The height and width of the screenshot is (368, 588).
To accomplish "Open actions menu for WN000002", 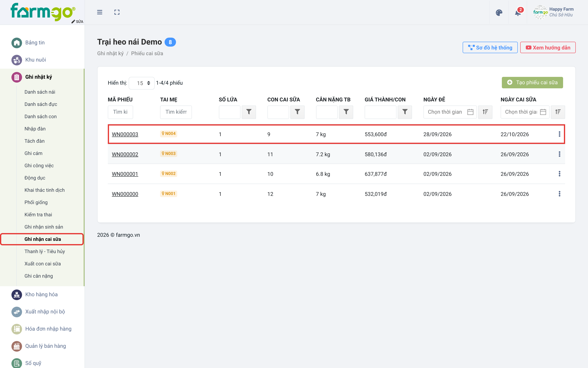I will [559, 154].
